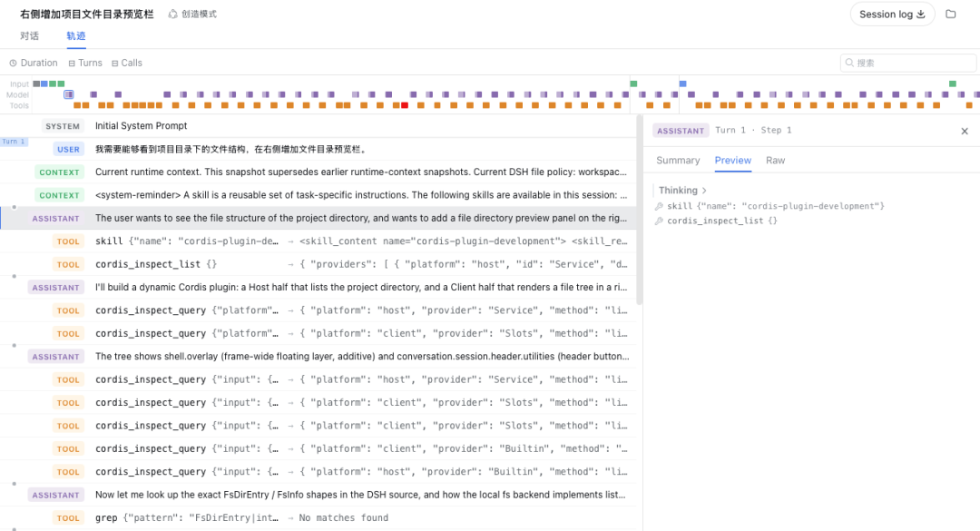
Task: Click the green Input marker near timeline middle
Action: (633, 84)
